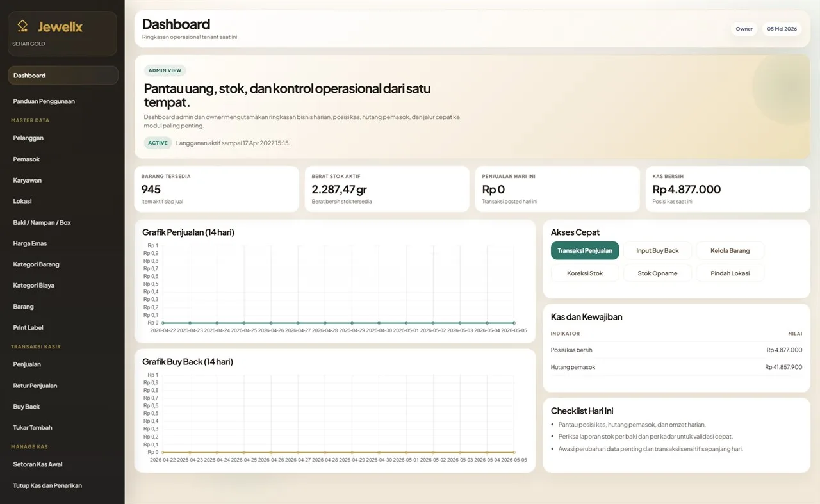Click the Kas dan Kewajiban heading
This screenshot has width=820, height=504.
coord(587,317)
